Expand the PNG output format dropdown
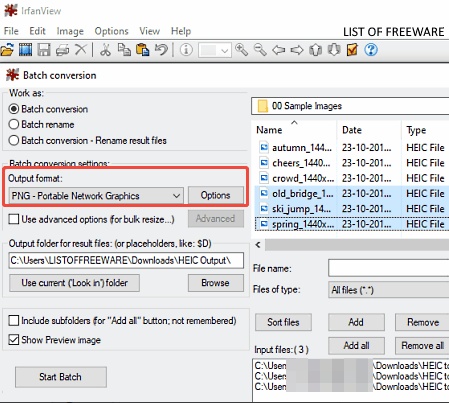 (x=176, y=196)
